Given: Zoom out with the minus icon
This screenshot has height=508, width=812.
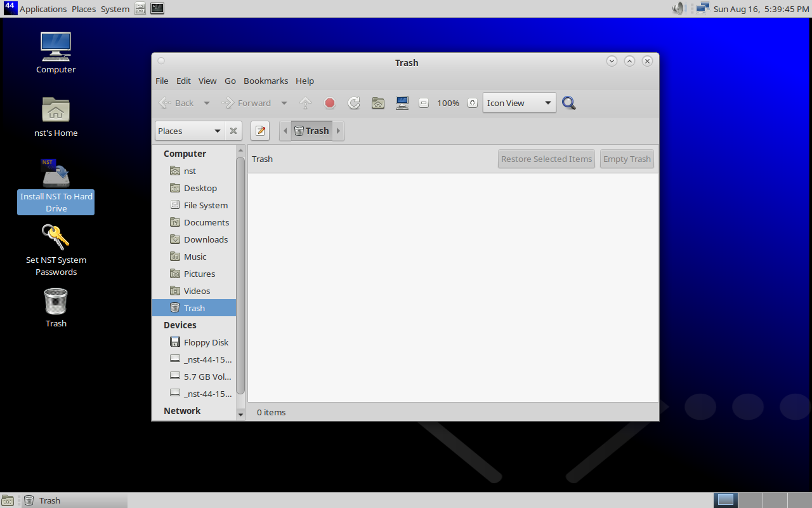Looking at the screenshot, I should pos(424,103).
